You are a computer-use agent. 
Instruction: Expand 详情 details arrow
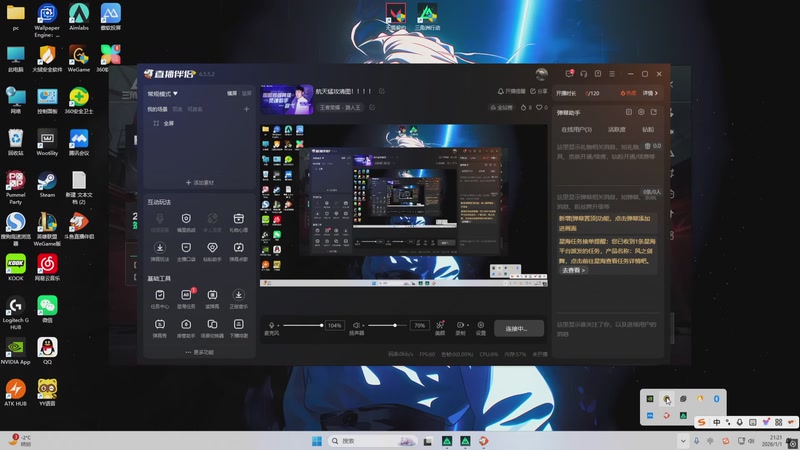pyautogui.click(x=650, y=93)
